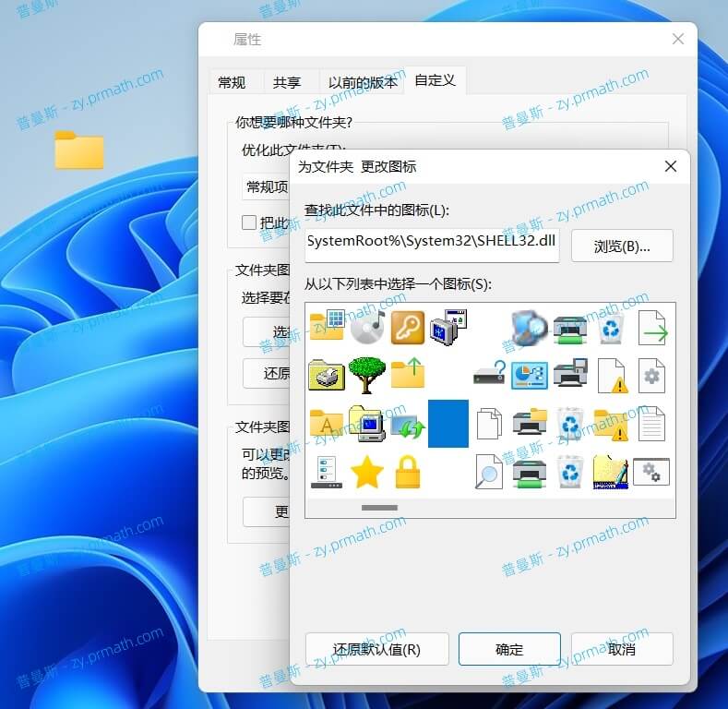
Task: Select the magnifier over computer icon
Action: (x=530, y=328)
